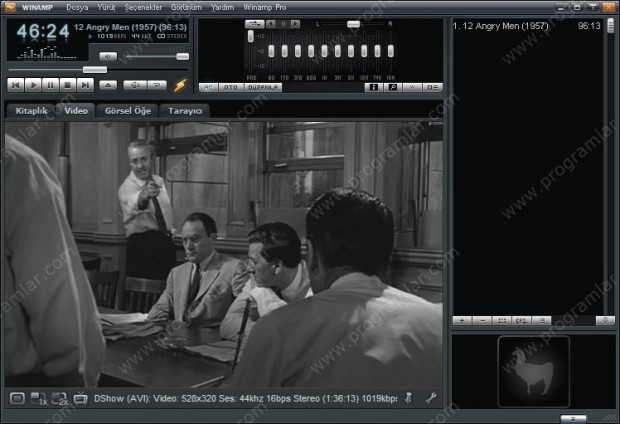The image size is (620, 424).
Task: Open the crossfade options button
Action: tap(255, 24)
